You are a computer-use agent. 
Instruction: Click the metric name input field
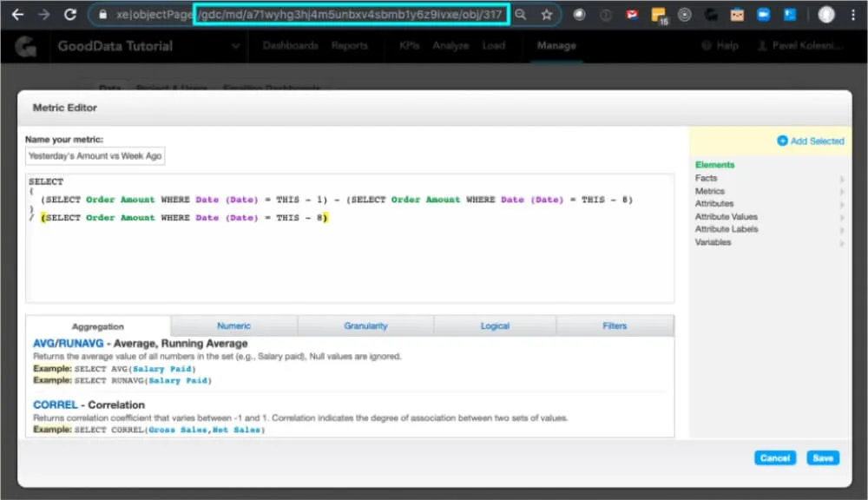tap(95, 155)
